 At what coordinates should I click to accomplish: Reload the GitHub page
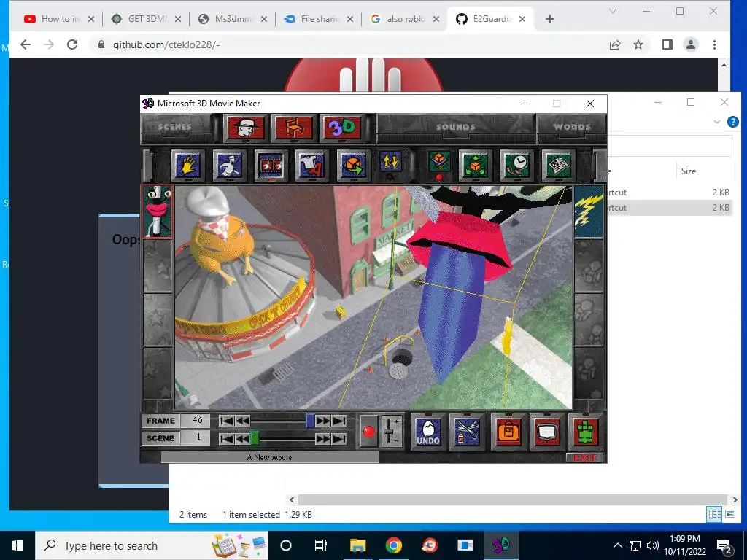click(72, 44)
